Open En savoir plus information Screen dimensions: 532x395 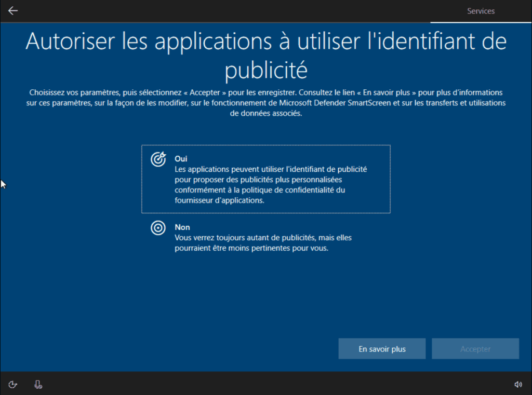(382, 349)
